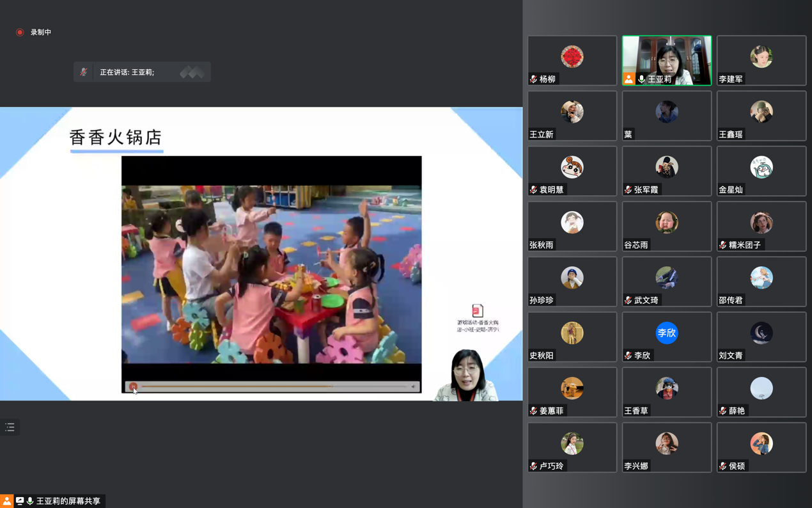Click the 香香火锅店 video frame in slide

(x=271, y=274)
